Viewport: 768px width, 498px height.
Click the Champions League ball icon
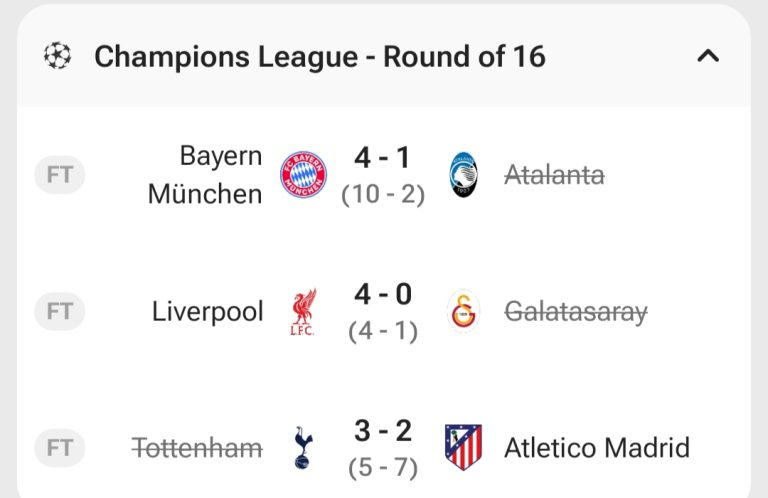click(x=57, y=56)
